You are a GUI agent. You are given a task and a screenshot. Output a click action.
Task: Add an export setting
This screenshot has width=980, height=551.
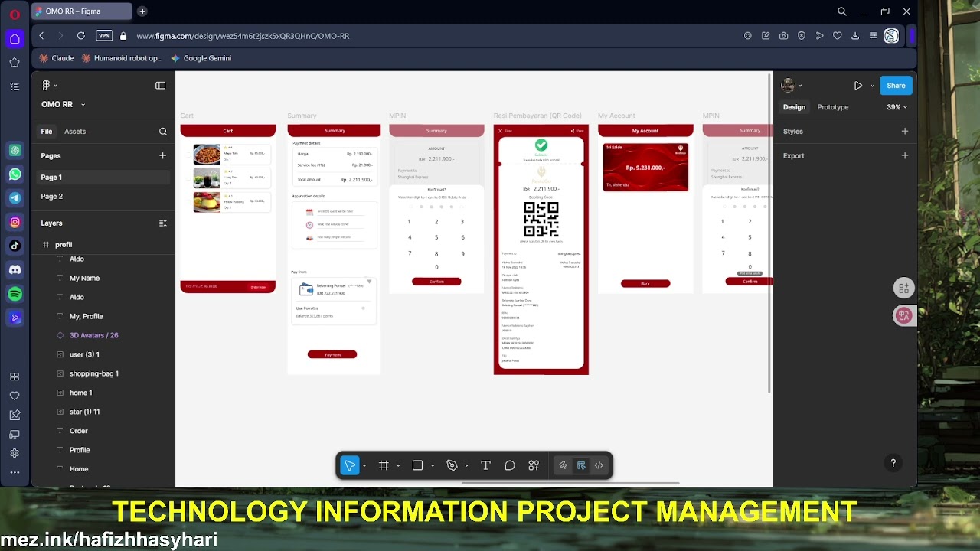point(905,155)
